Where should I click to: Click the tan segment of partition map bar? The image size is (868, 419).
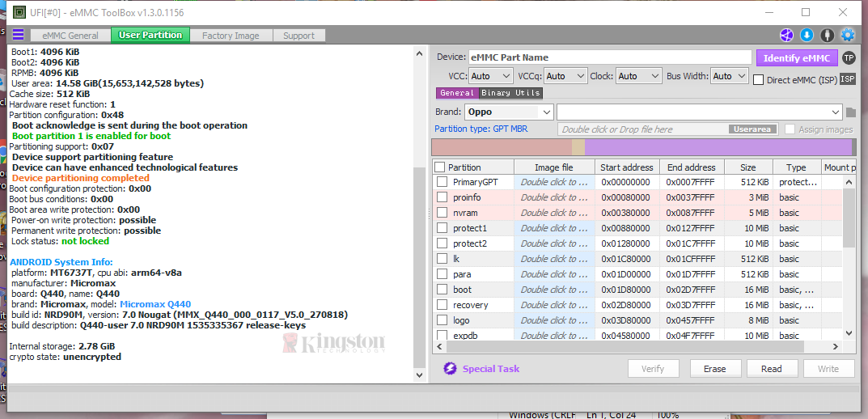pyautogui.click(x=578, y=147)
